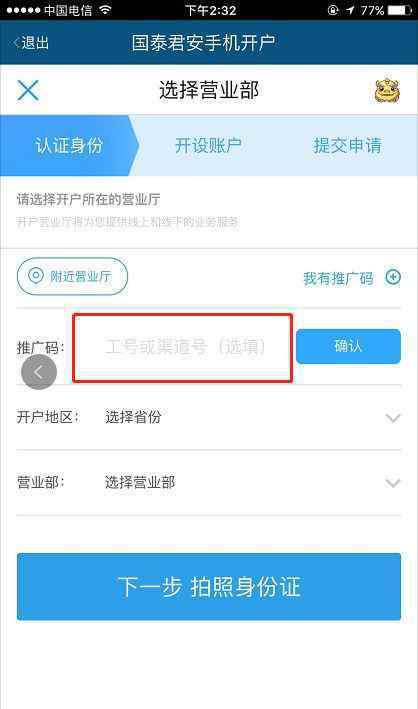The width and height of the screenshot is (418, 709).
Task: Switch to the 认证身份 step tab
Action: point(69,146)
